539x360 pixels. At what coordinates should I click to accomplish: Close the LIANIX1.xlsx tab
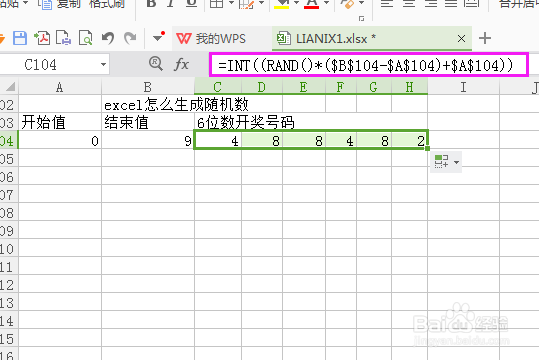(x=461, y=39)
